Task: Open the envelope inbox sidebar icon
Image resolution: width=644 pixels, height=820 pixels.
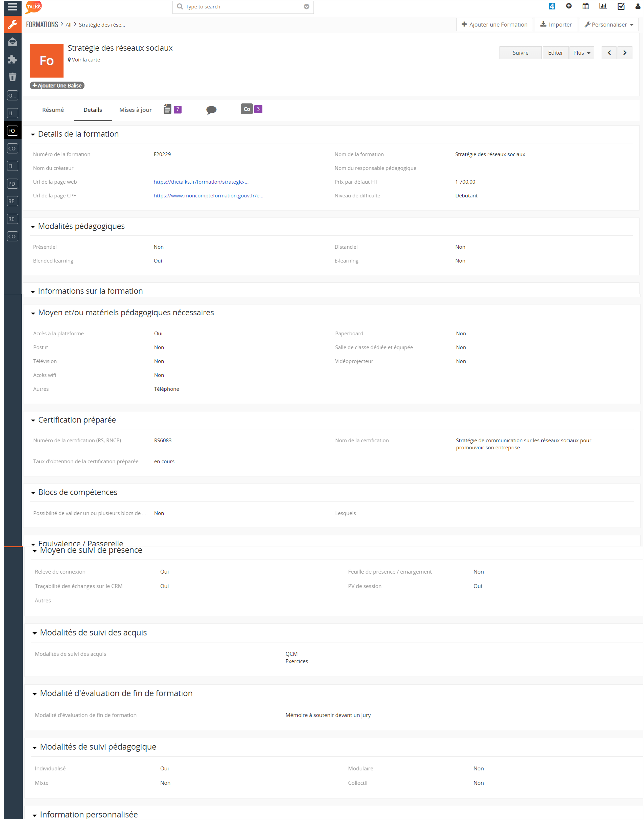Action: point(12,42)
